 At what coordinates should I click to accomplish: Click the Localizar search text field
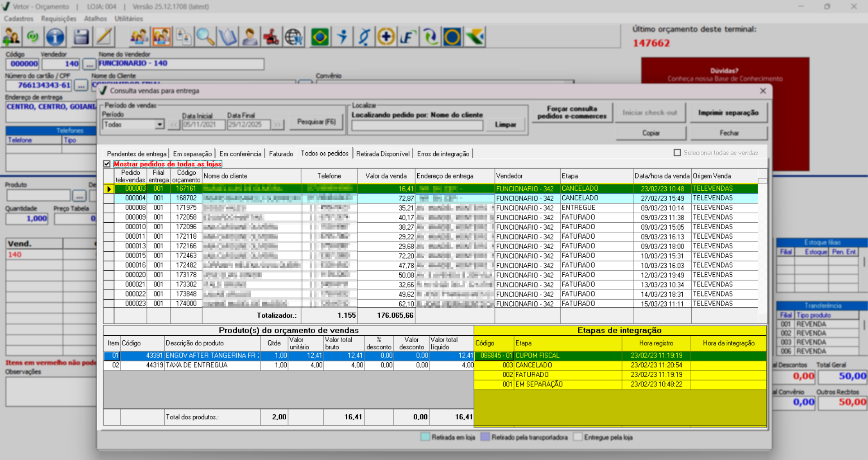(x=417, y=126)
